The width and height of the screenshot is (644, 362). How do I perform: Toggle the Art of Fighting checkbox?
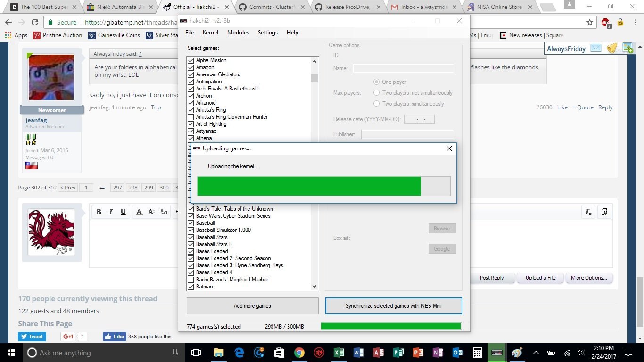click(190, 124)
